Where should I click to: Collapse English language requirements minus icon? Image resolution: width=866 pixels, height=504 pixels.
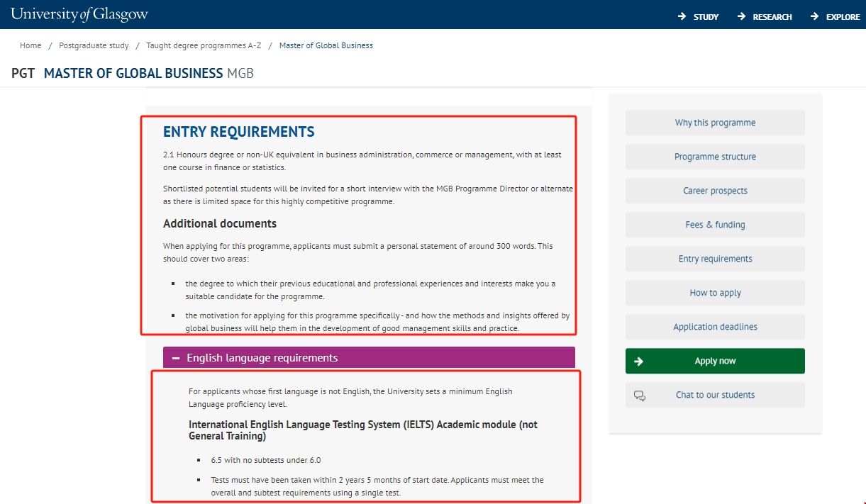176,358
